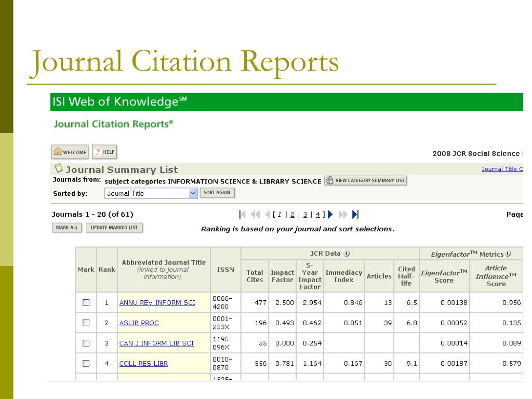The image size is (532, 399).
Task: Go to the last page arrow
Action: point(355,215)
